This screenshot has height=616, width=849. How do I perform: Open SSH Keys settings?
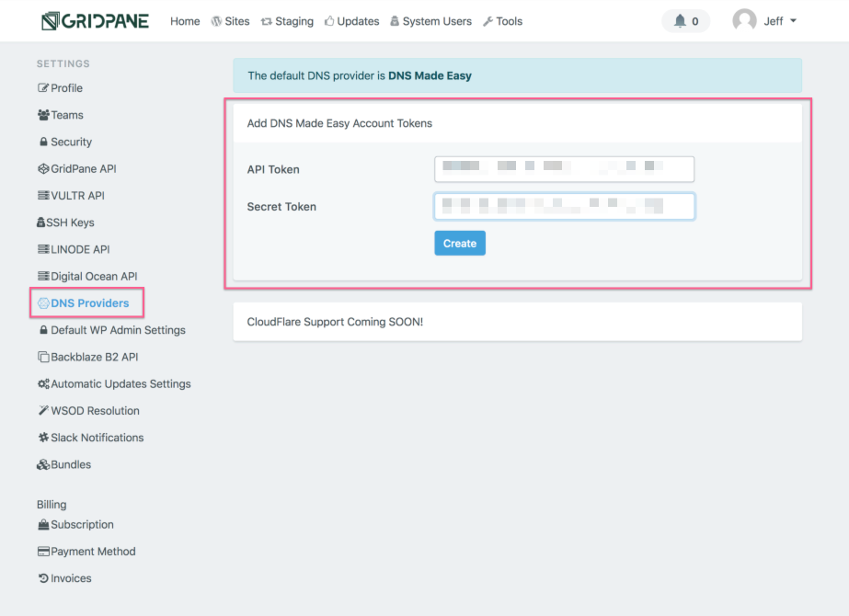click(x=70, y=222)
